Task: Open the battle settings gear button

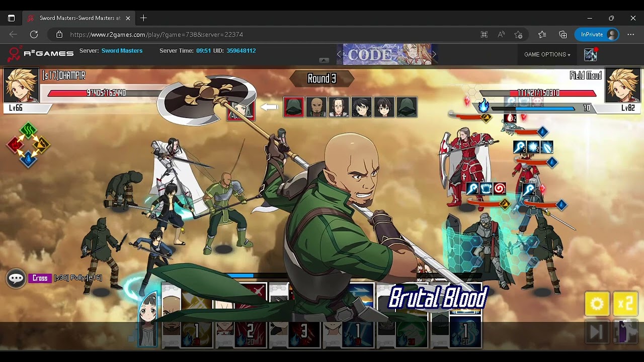Action: pyautogui.click(x=597, y=304)
